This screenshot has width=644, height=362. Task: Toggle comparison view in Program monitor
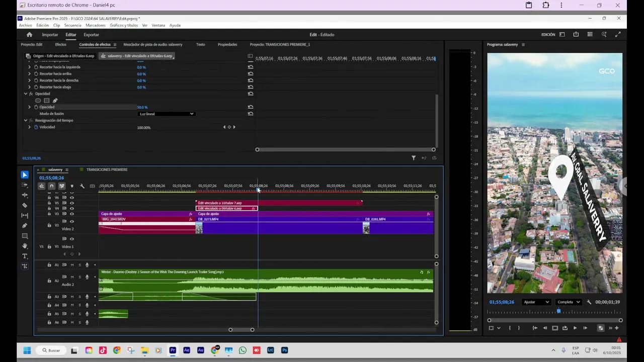[x=600, y=328]
